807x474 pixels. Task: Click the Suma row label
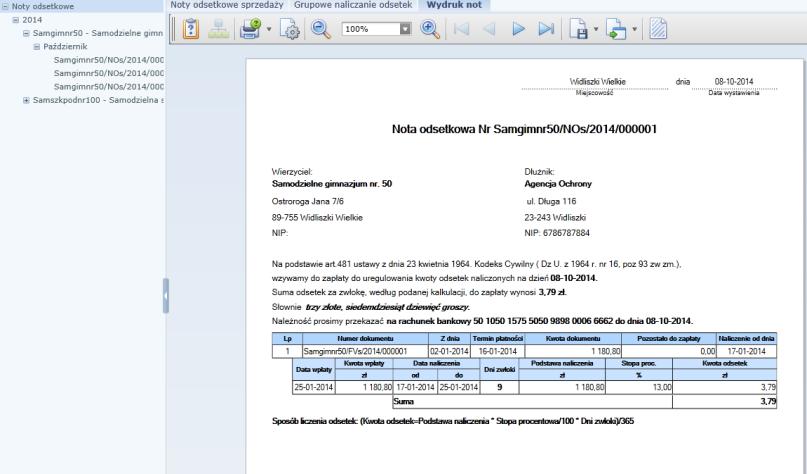(404, 401)
